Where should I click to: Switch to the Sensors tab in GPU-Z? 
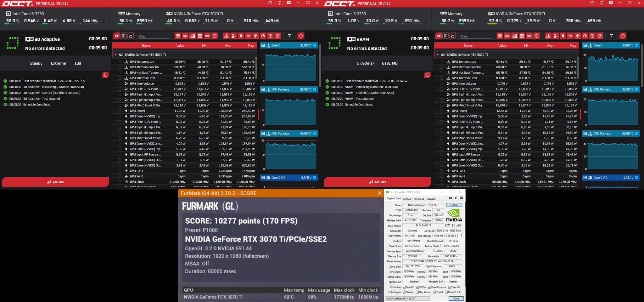click(407, 199)
